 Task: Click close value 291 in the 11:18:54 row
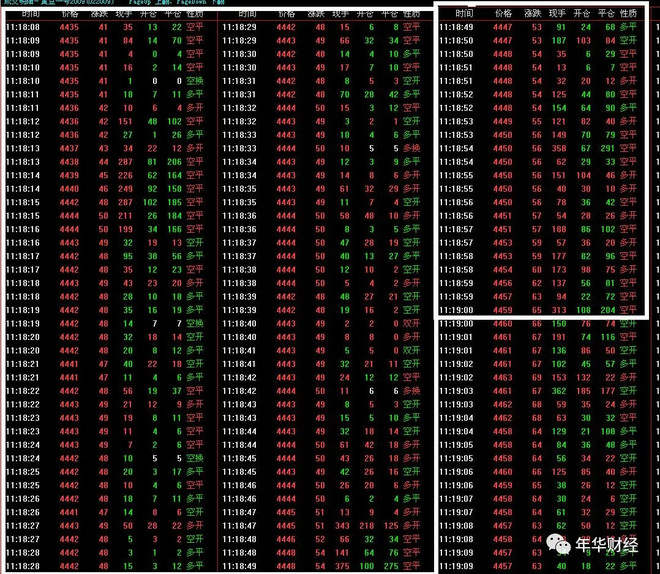607,149
